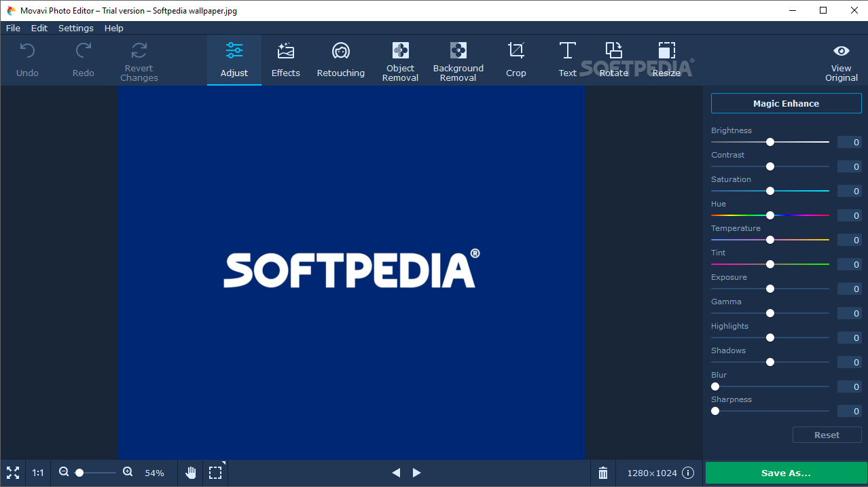
Task: Select the Object Removal tool
Action: [401, 60]
